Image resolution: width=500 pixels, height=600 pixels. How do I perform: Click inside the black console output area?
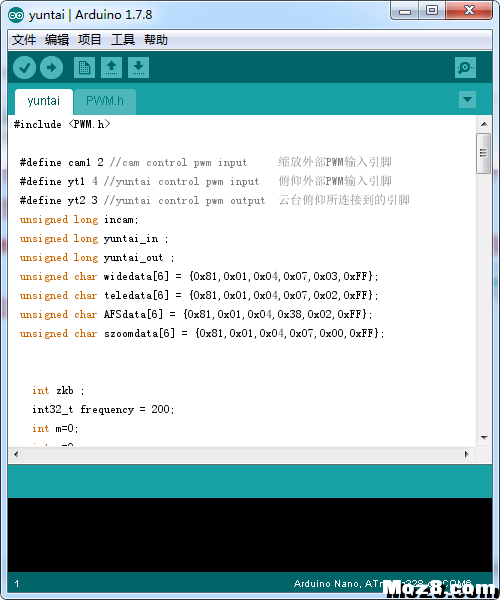(x=250, y=535)
